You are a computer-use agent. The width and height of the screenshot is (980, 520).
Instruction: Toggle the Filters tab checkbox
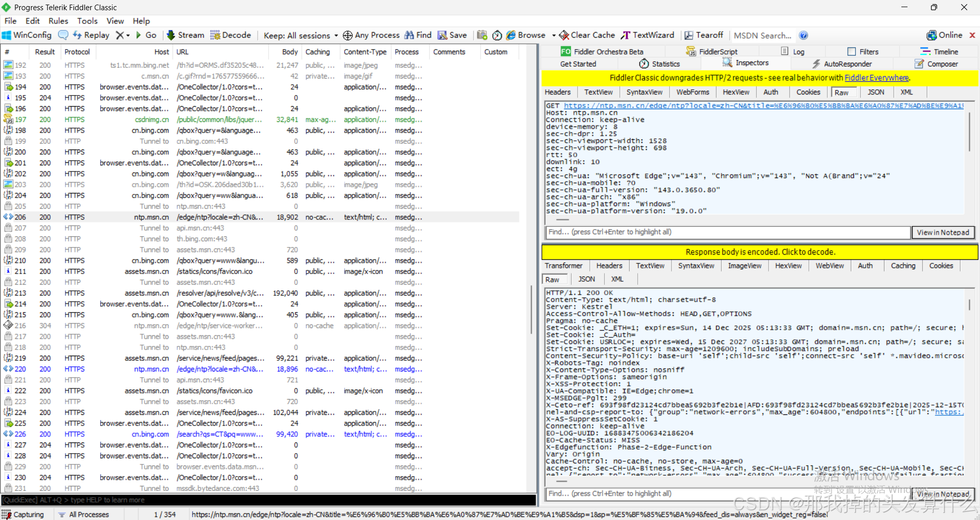pos(851,52)
